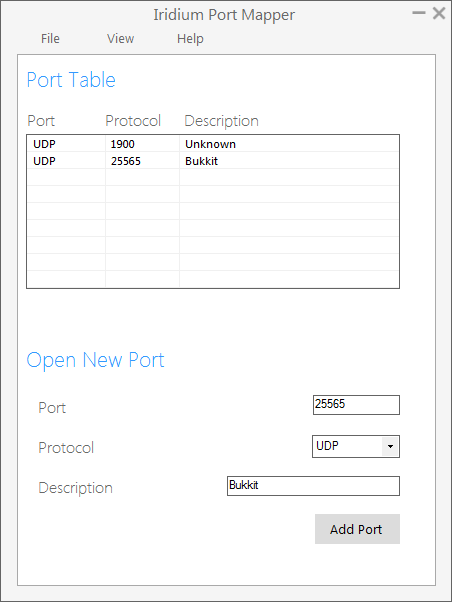Open the View menu
Screen dimensions: 452x602
pos(121,38)
